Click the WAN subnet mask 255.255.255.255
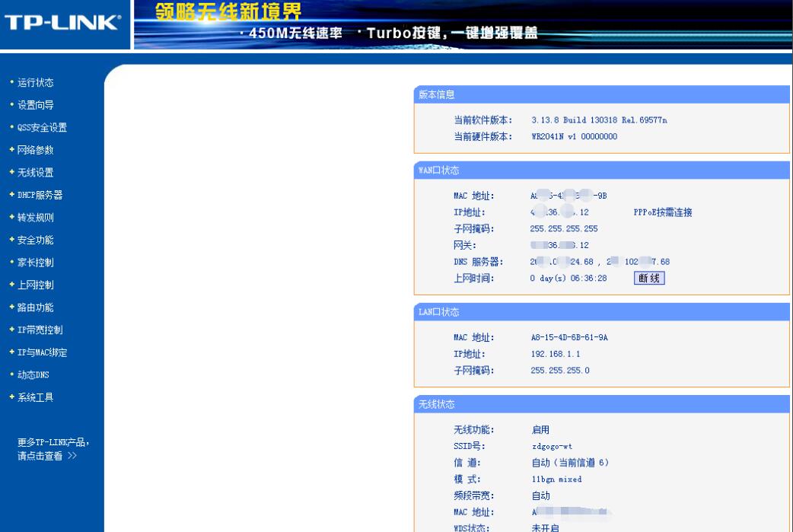 pos(564,228)
